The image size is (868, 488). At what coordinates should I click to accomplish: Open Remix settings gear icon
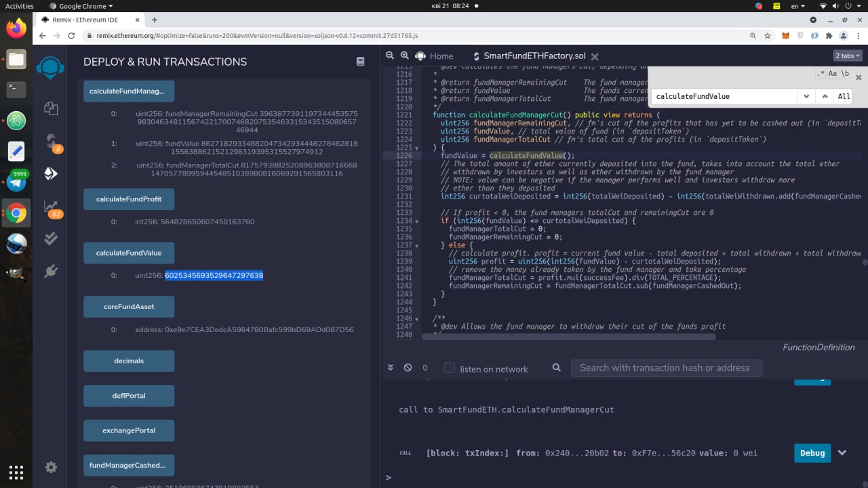point(51,467)
